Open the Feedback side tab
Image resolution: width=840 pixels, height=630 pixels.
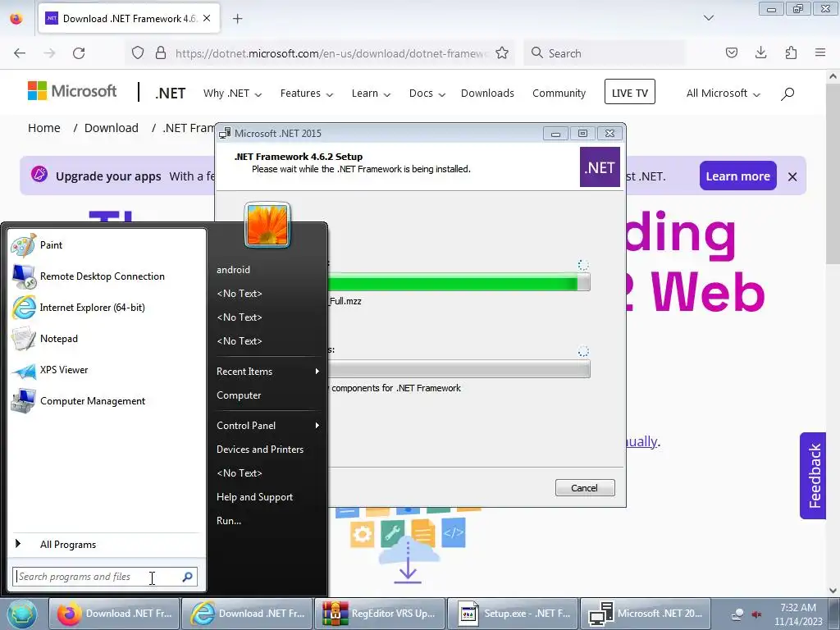click(x=813, y=476)
